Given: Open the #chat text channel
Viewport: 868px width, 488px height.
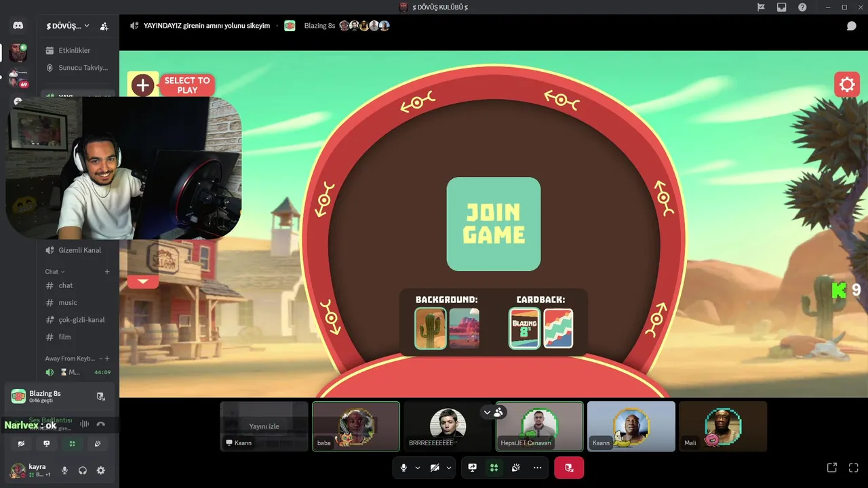Looking at the screenshot, I should point(77,285).
